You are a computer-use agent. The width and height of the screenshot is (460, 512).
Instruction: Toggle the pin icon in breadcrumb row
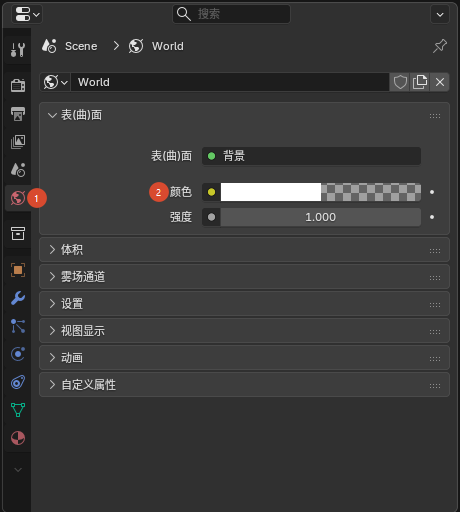(x=440, y=46)
